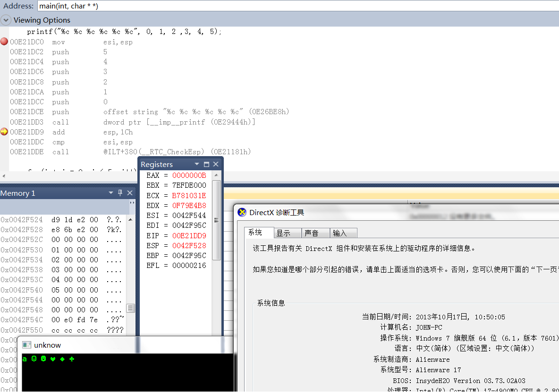Viewport: 559px width, 392px height.
Task: Click the DirectX 诊断工具 title bar icon
Action: click(x=242, y=212)
